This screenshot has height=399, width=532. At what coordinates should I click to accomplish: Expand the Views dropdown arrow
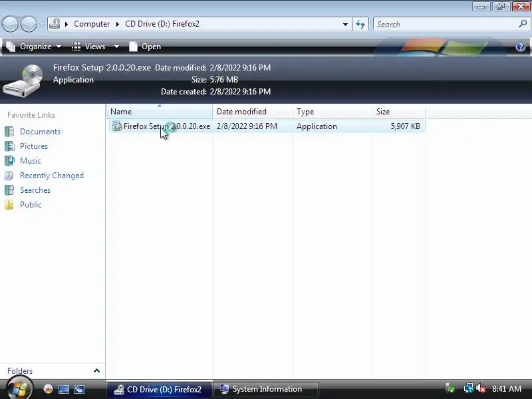(x=116, y=47)
